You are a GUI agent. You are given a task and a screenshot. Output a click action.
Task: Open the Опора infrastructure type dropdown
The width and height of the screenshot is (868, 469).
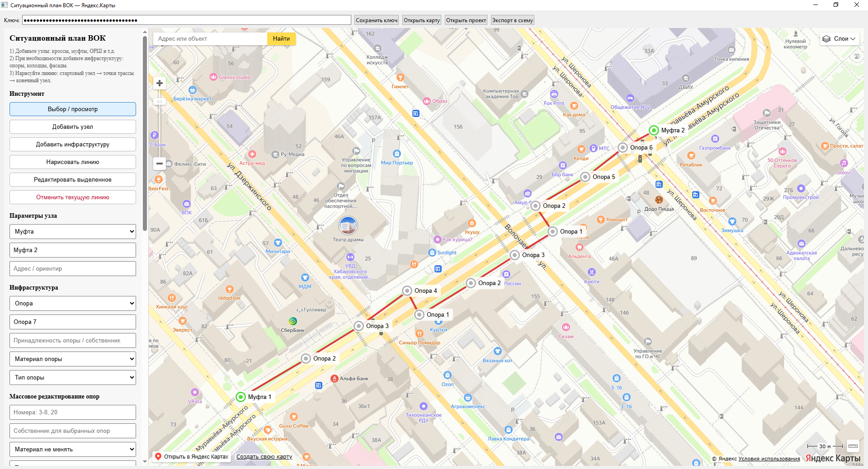[x=72, y=304]
